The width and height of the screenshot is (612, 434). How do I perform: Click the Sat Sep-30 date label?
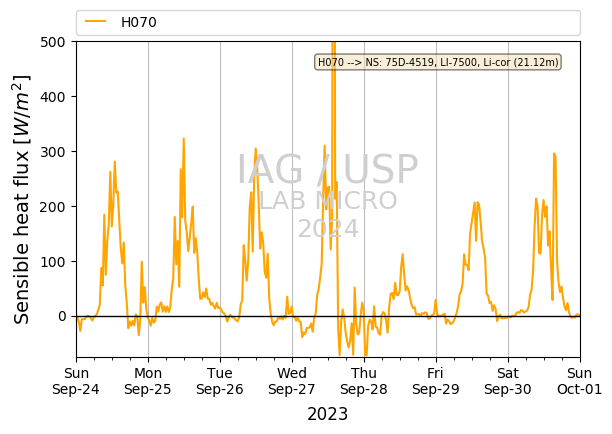[508, 381]
